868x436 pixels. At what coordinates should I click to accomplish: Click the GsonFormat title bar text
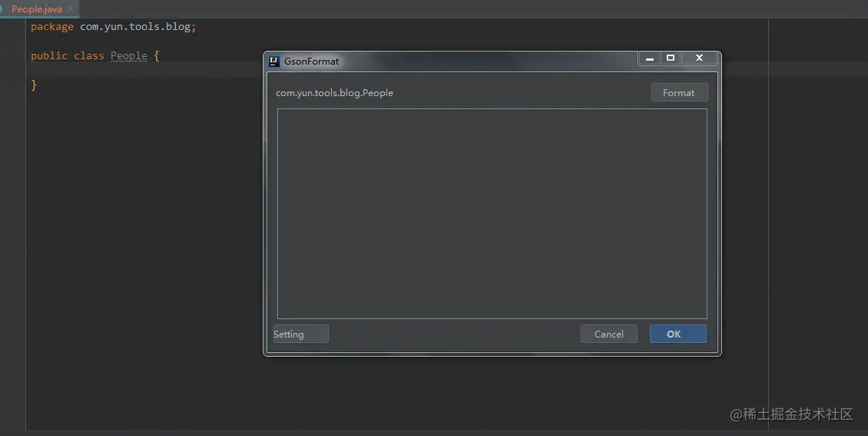tap(312, 62)
